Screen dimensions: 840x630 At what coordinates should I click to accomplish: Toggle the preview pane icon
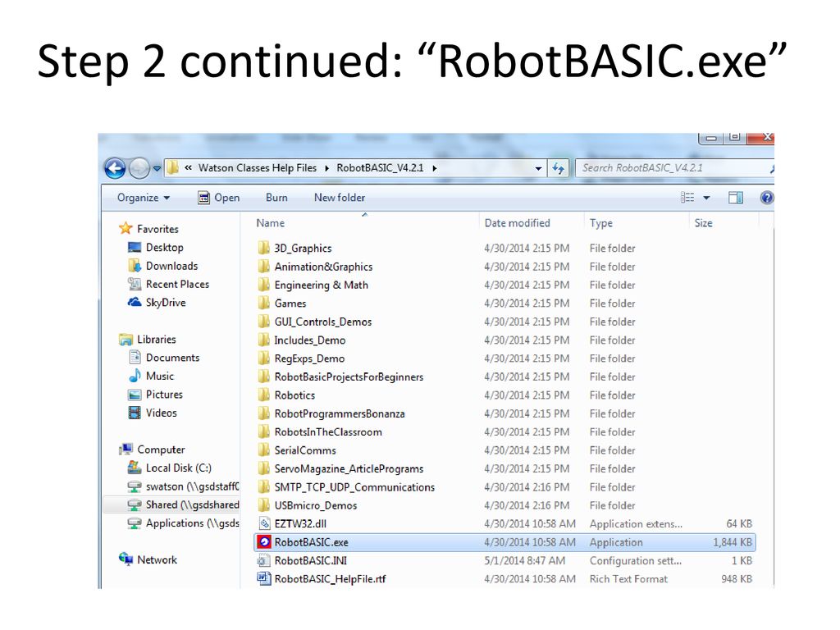(736, 198)
